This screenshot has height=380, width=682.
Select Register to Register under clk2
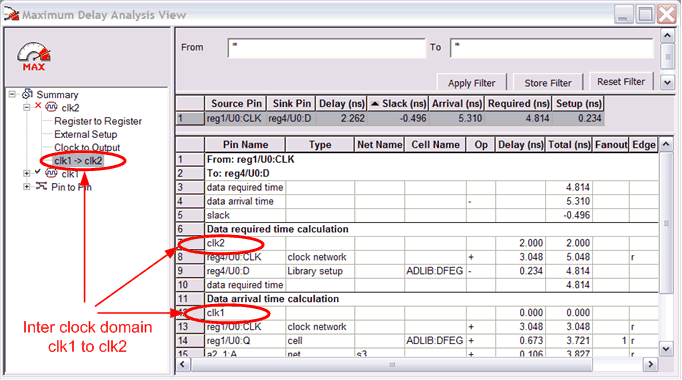coord(98,121)
